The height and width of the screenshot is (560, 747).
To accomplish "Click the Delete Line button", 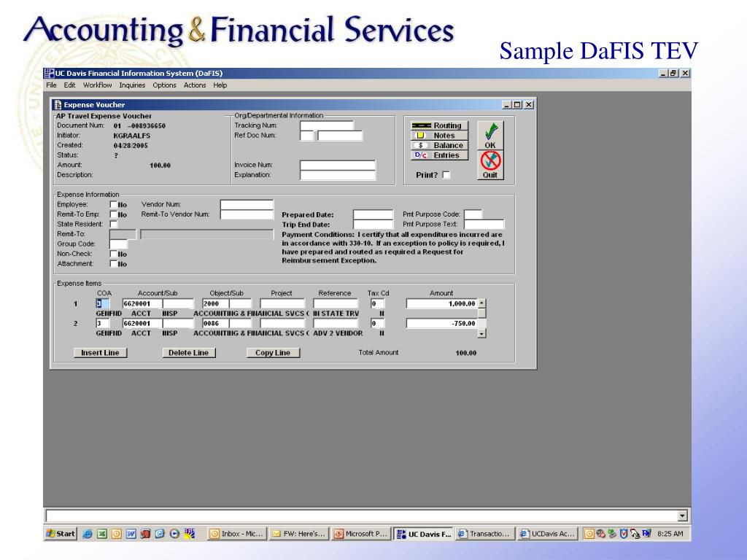I will pyautogui.click(x=189, y=353).
